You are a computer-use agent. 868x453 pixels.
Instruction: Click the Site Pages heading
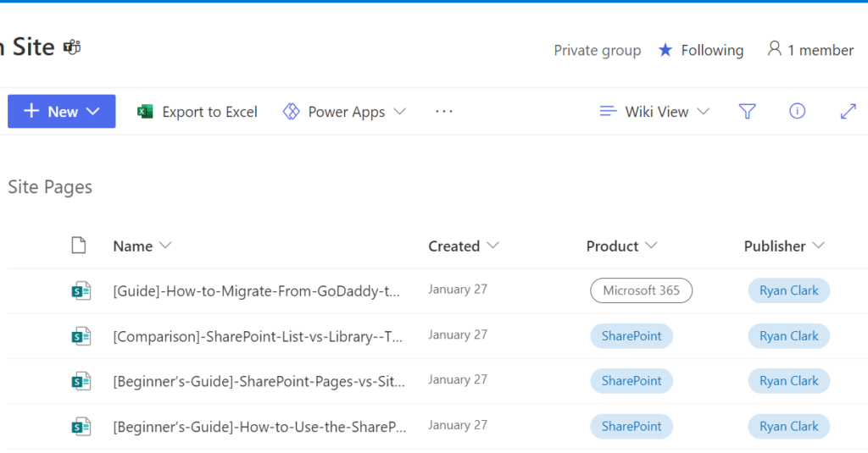pyautogui.click(x=50, y=187)
